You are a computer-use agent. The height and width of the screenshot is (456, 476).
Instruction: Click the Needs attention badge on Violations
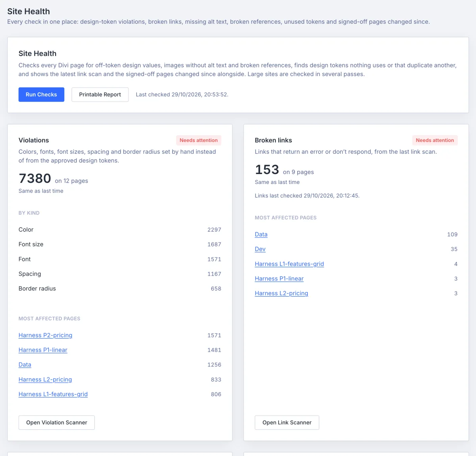point(199,140)
